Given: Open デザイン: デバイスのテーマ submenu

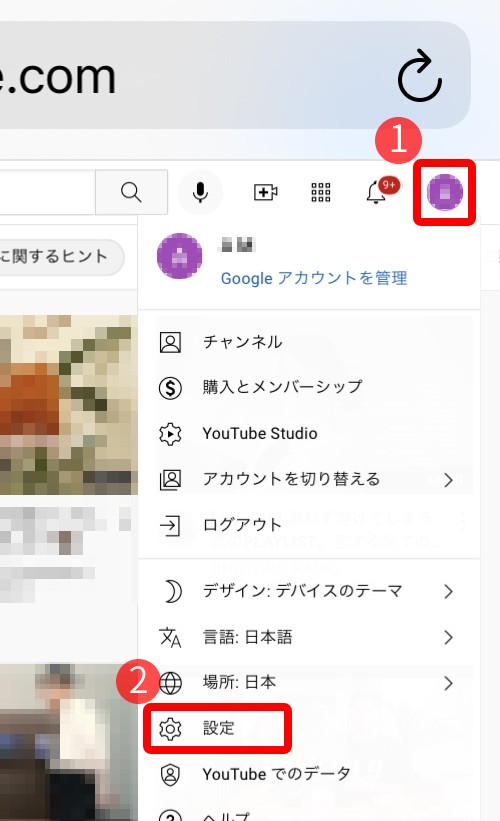Looking at the screenshot, I should click(x=309, y=592).
